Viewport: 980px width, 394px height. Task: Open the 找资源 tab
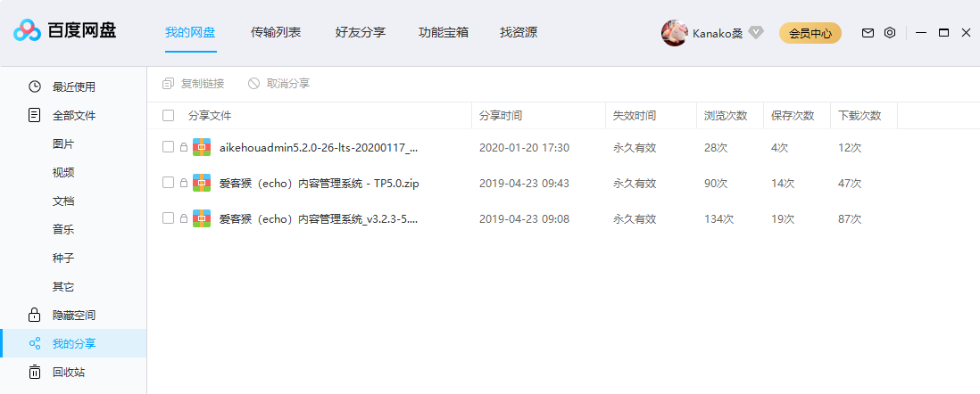[x=519, y=32]
